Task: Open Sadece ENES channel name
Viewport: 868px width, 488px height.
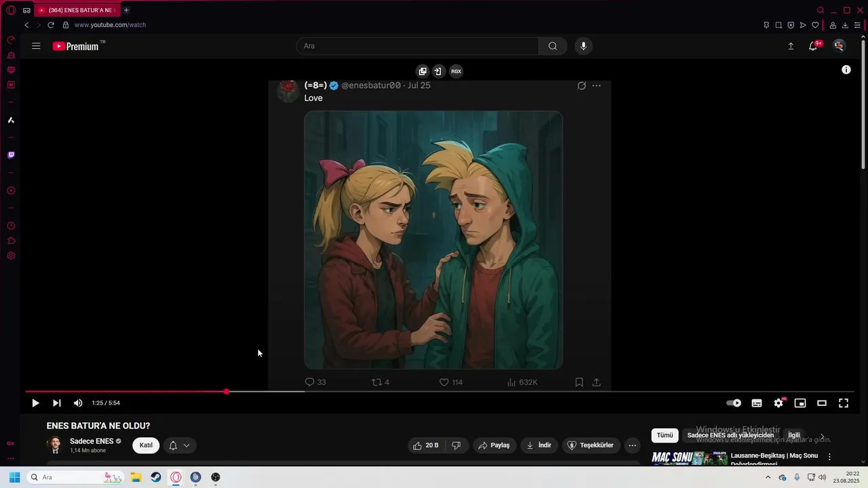Action: click(92, 441)
